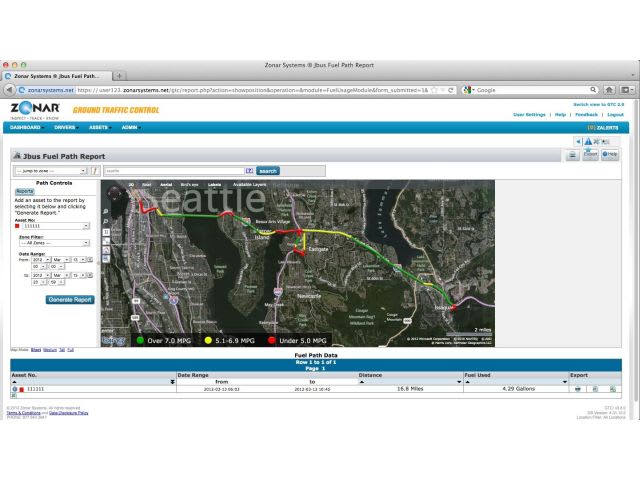Click the print report icon button

click(x=573, y=155)
